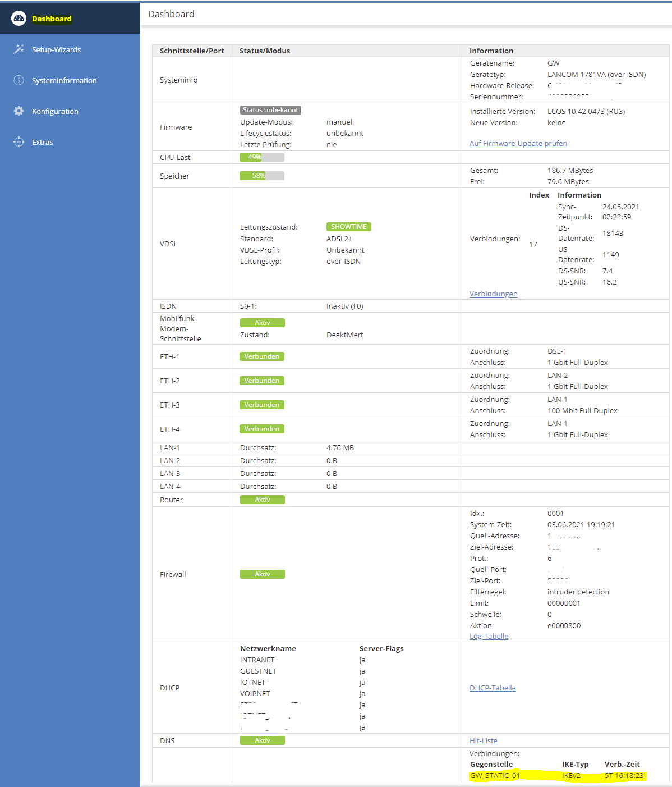
Task: Open the Dashboard menu item
Action: 70,18
